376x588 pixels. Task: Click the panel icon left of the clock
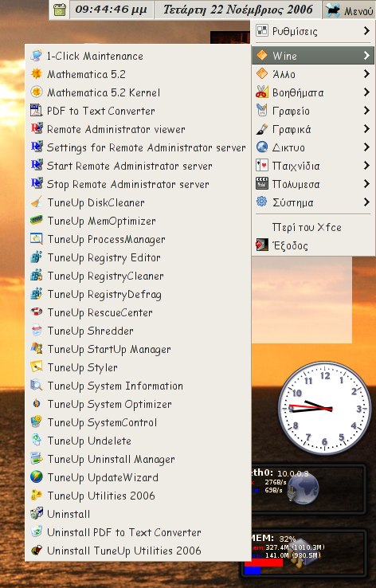click(59, 10)
